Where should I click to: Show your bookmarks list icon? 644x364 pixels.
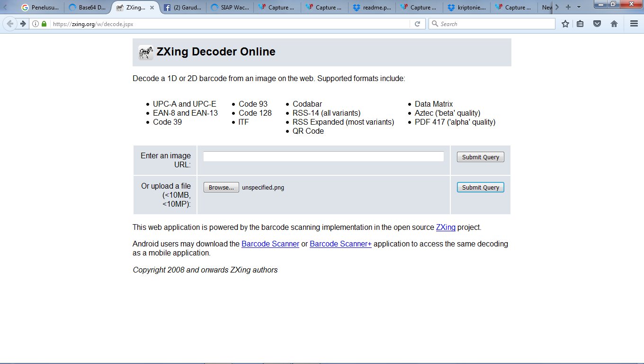pos(580,24)
